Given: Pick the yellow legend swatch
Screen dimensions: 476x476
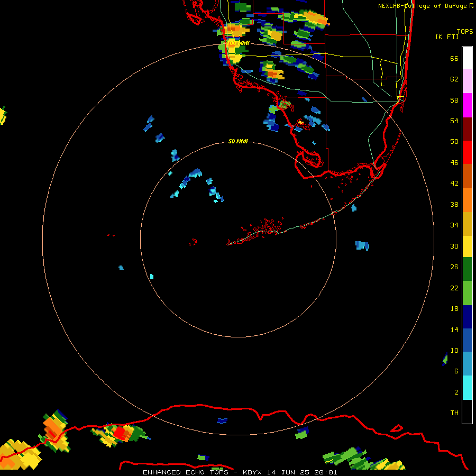Looking at the screenshot, I should 467,246.
